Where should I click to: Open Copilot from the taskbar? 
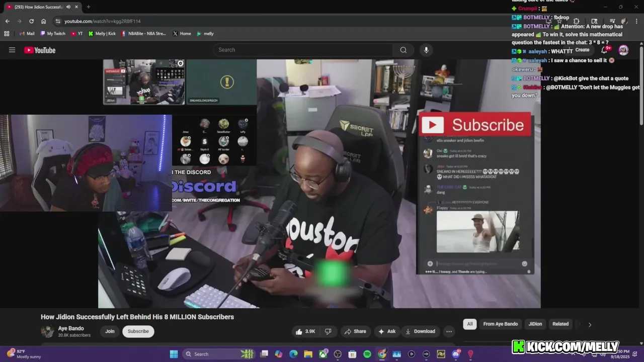click(279, 354)
